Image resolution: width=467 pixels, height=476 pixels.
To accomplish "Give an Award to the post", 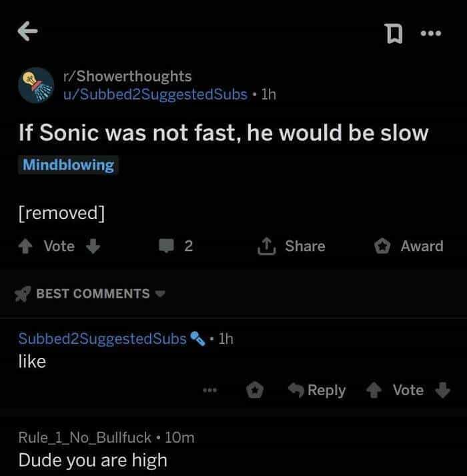I will (x=410, y=246).
